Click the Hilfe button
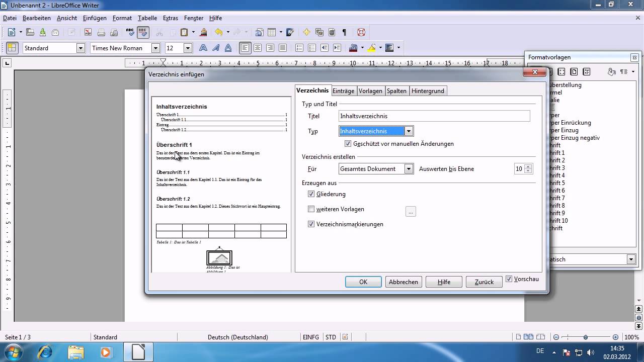Viewport: 644px width, 362px height. (444, 282)
